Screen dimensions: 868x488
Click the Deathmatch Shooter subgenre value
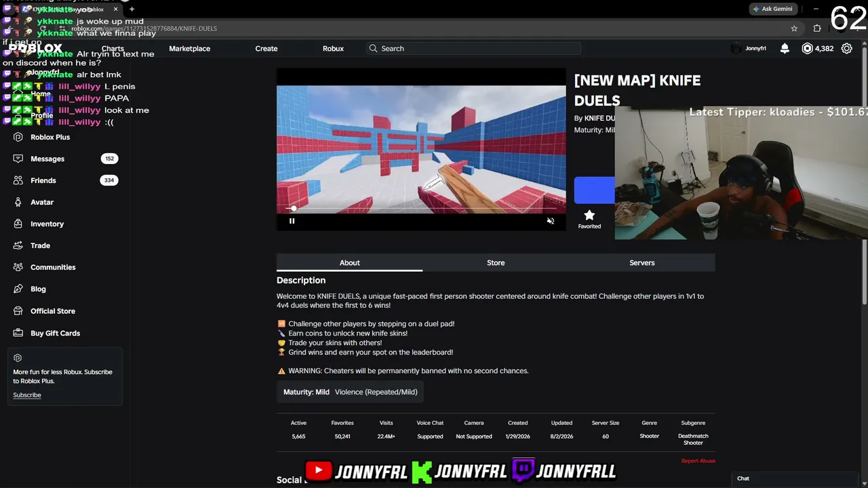coord(693,440)
